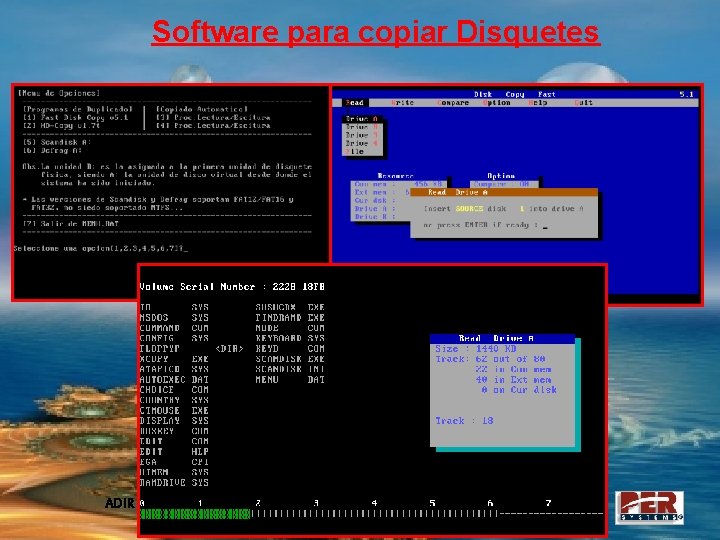This screenshot has width=720, height=540.
Task: Choose Drive 4 in the Read dropdown
Action: [361, 143]
